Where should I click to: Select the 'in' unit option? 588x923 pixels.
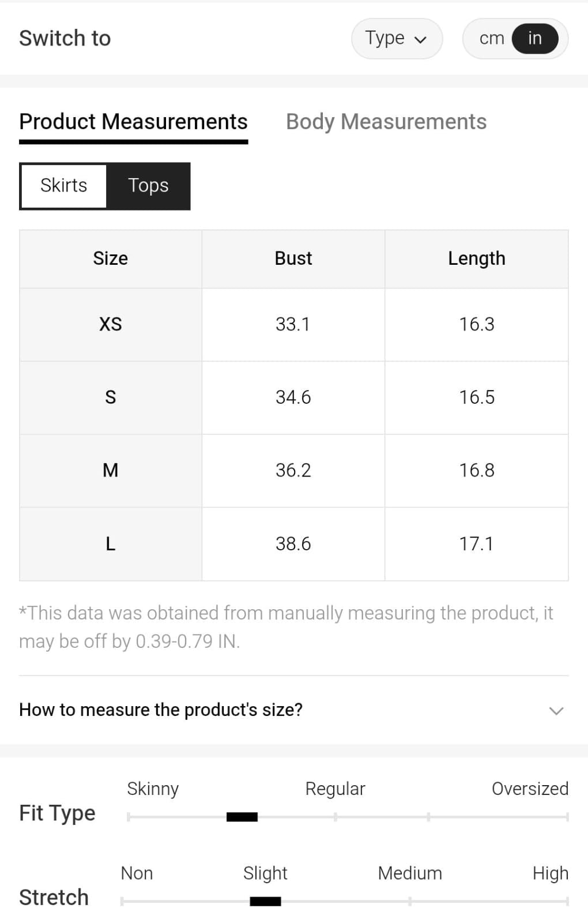click(534, 39)
